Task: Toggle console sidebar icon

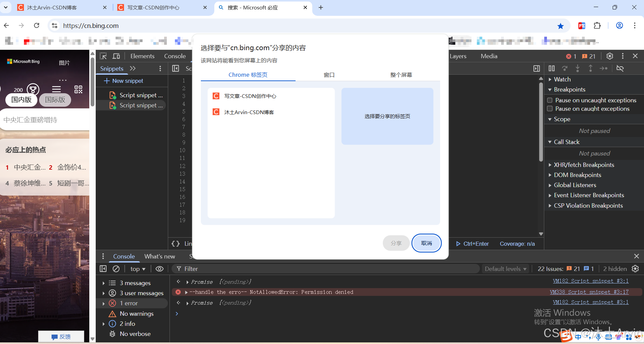Action: 103,269
